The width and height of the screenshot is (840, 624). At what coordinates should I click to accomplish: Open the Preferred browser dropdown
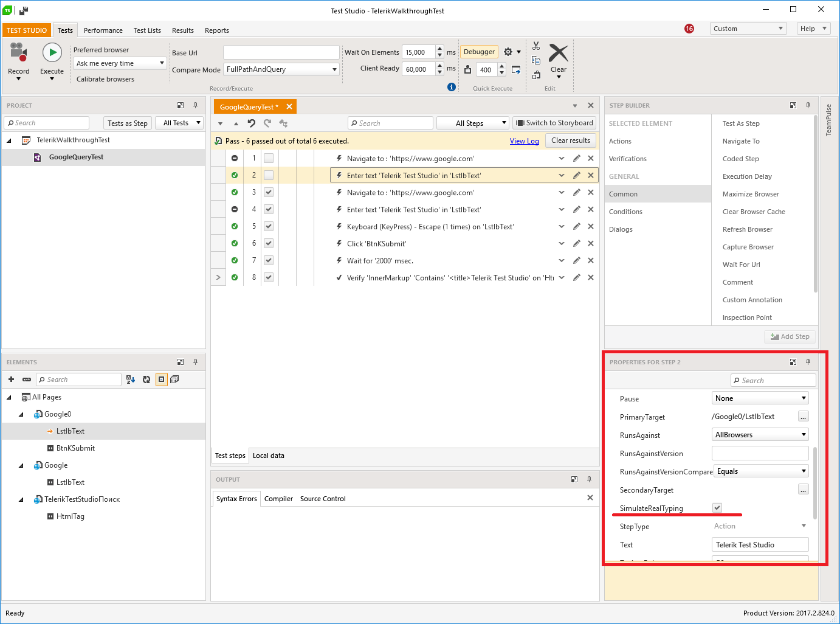(120, 63)
